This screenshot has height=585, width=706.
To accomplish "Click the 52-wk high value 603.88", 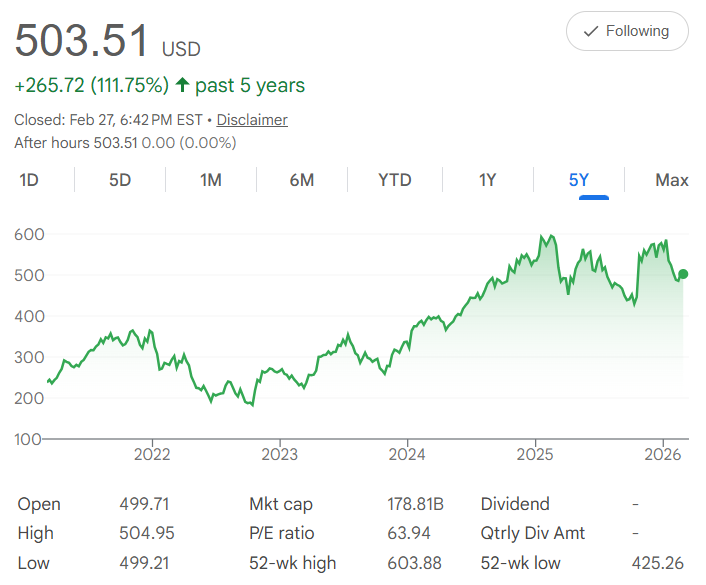I will pos(414,563).
